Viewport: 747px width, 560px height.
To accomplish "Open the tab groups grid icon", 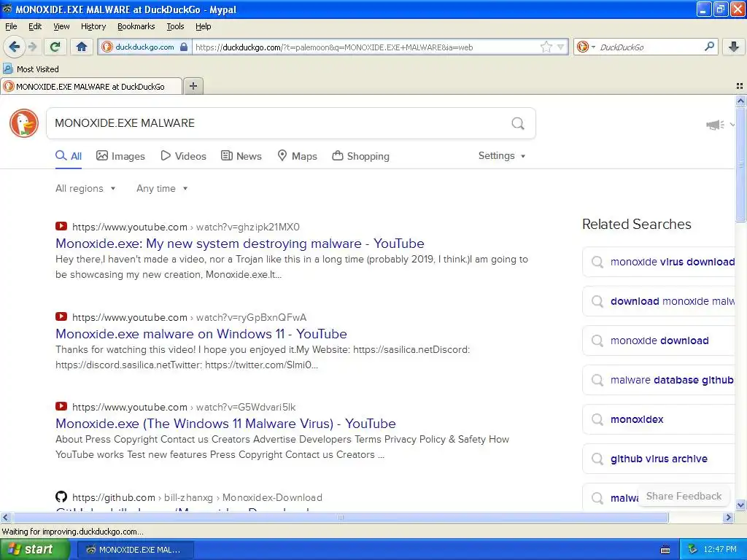I will coord(740,86).
